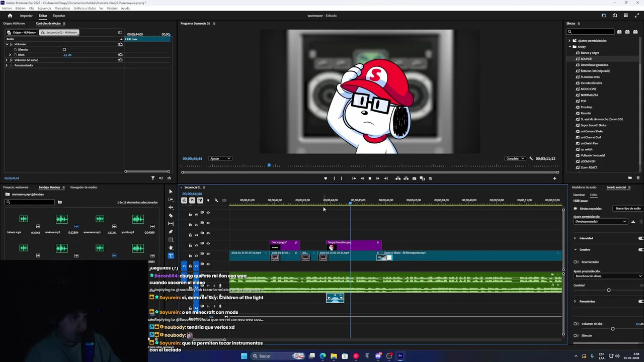Hide video track V6 with its eye icon

(208, 212)
